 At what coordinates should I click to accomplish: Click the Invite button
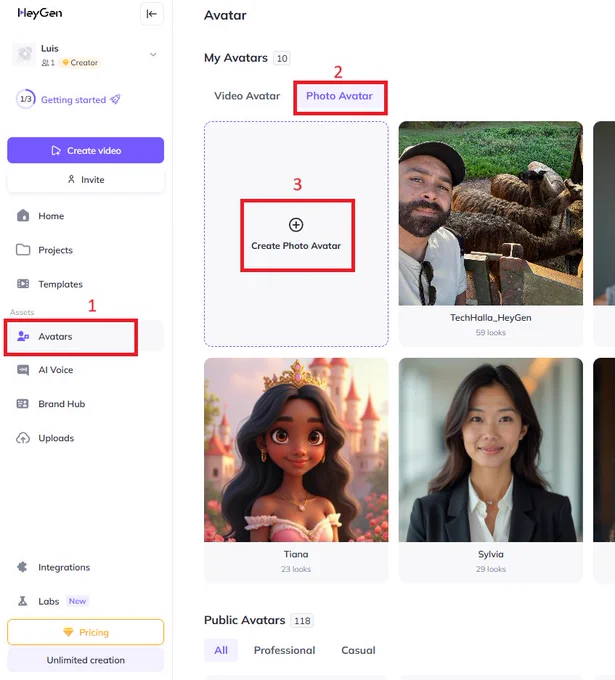[85, 180]
